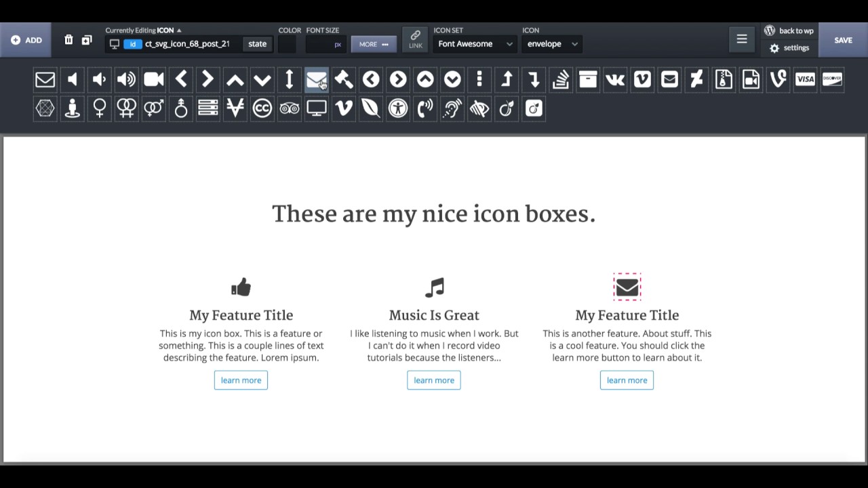The image size is (868, 488).
Task: Select the Stack Overflow icon
Action: [560, 80]
